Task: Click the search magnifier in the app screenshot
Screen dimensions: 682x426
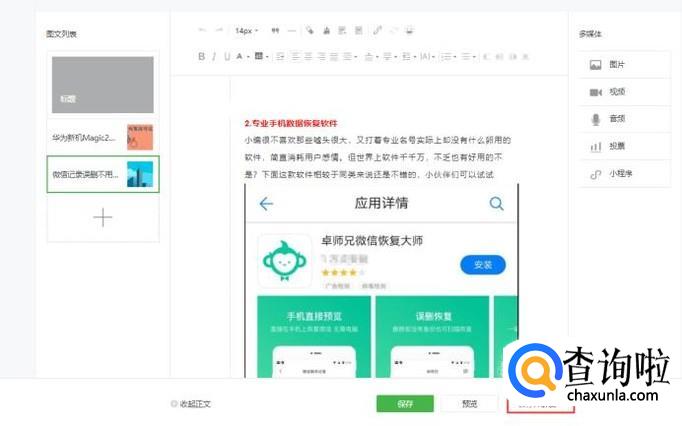Action: click(496, 203)
